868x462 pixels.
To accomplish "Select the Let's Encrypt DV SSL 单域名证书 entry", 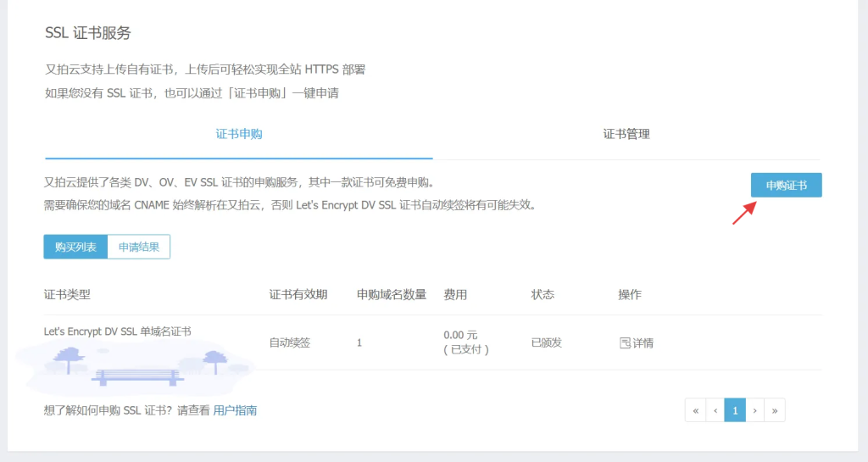I will (117, 331).
